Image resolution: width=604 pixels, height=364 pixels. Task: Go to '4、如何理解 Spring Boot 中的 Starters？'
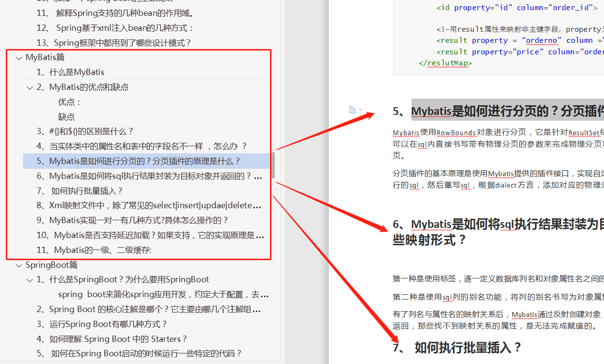tap(112, 339)
